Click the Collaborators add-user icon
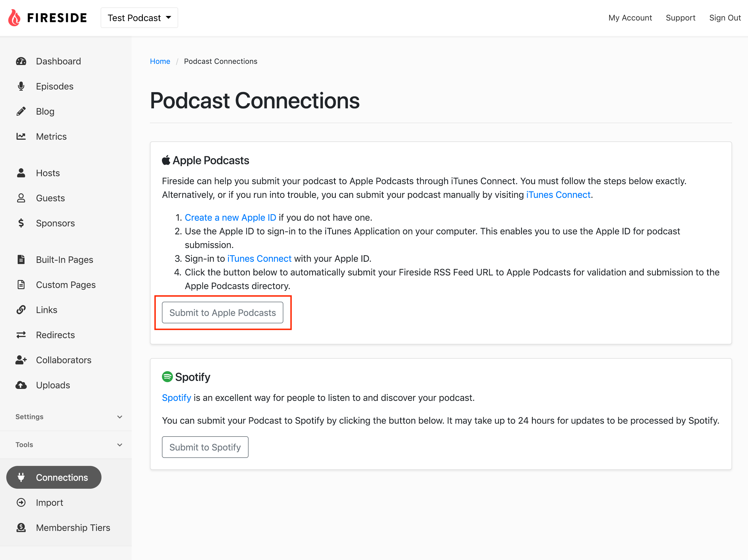 pos(21,360)
